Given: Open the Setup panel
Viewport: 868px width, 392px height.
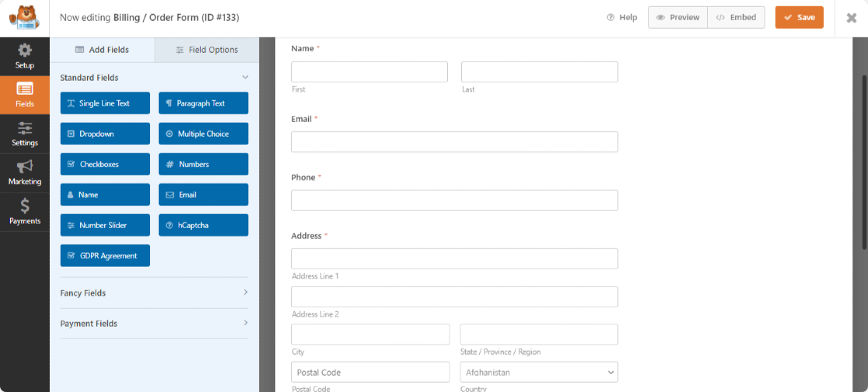Looking at the screenshot, I should pos(24,57).
